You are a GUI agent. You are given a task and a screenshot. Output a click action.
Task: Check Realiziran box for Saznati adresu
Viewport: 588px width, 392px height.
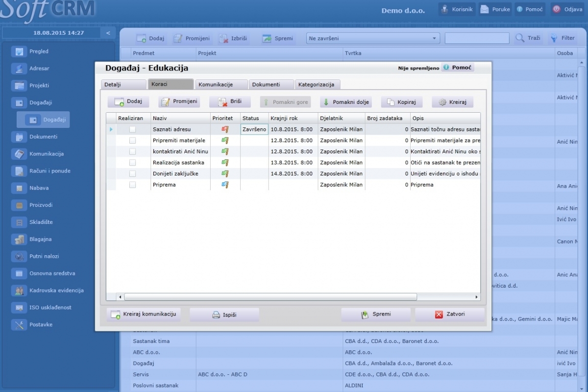pyautogui.click(x=132, y=129)
